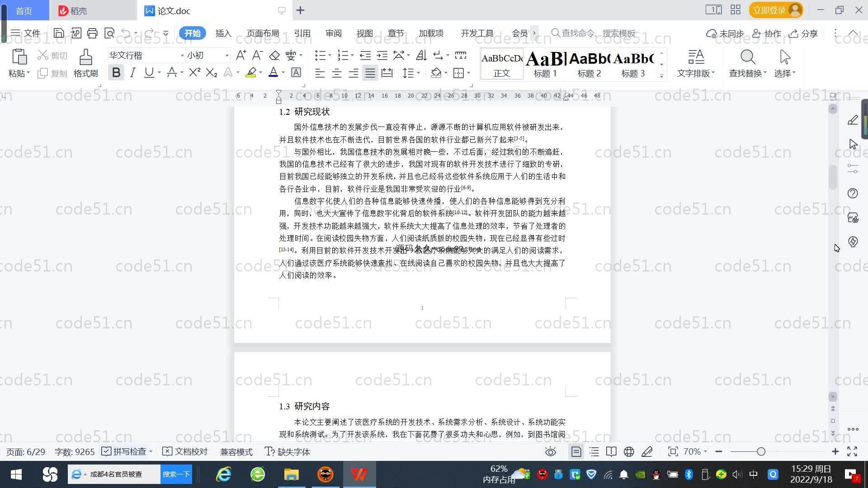This screenshot has height=488, width=868.
Task: Expand the bullet list dropdown arrow
Action: click(330, 55)
